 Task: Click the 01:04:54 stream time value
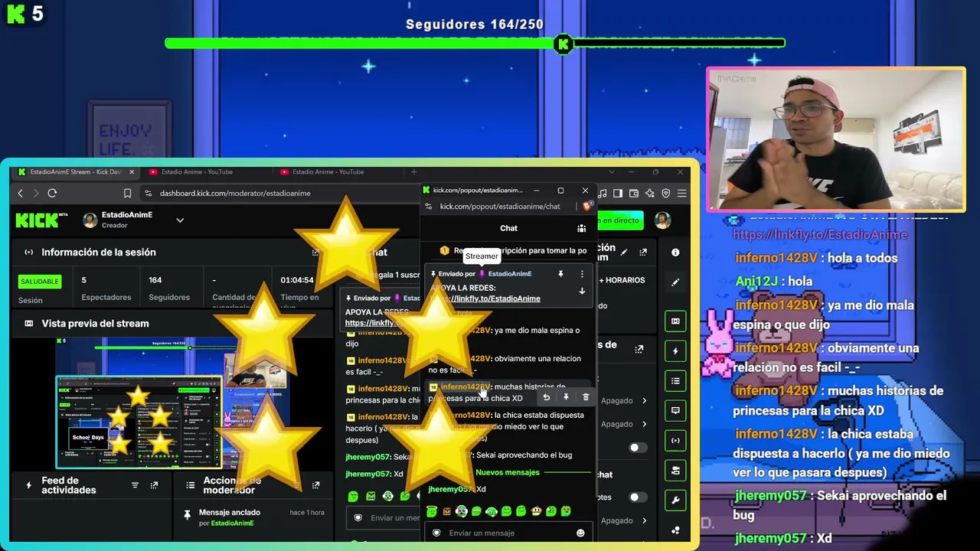pyautogui.click(x=297, y=280)
